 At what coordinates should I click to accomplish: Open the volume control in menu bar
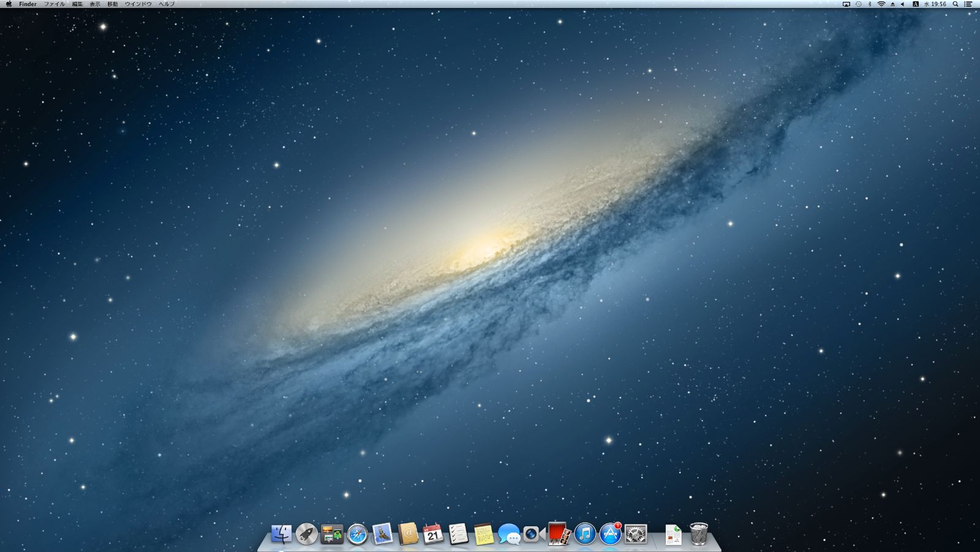[x=903, y=4]
